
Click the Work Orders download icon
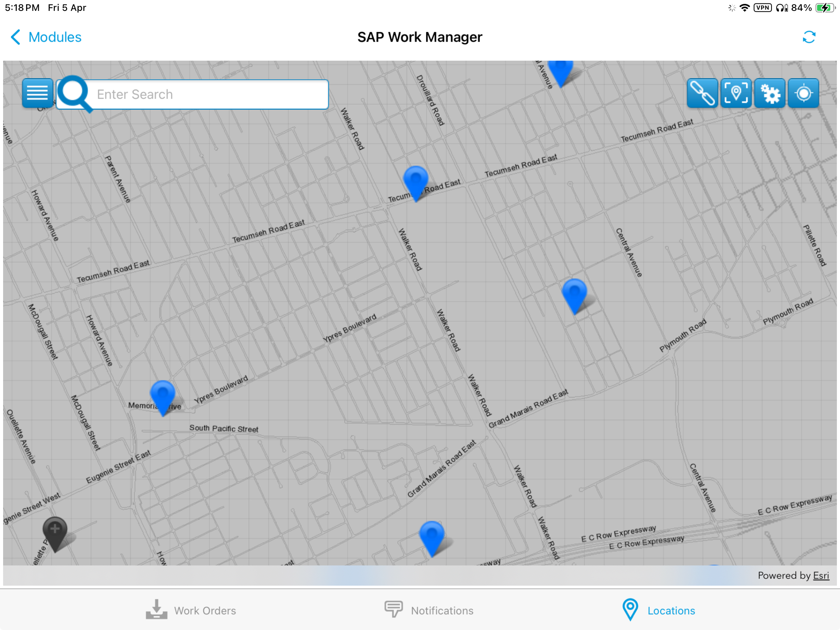tap(157, 609)
